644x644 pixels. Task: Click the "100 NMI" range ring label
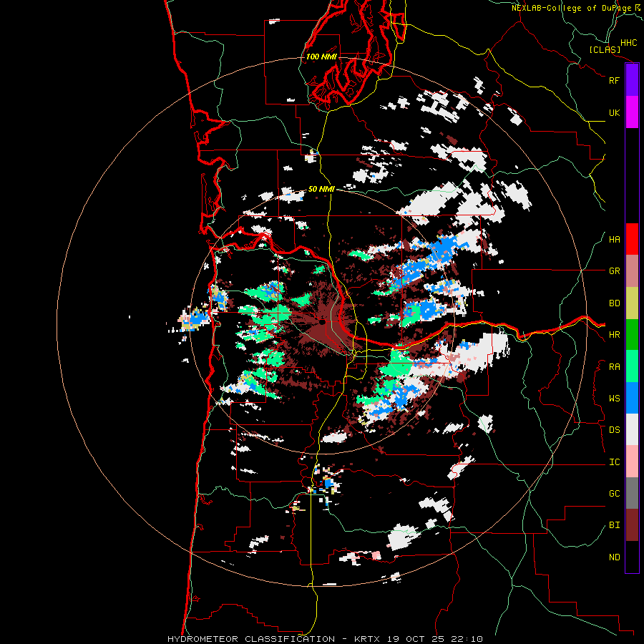(321, 57)
